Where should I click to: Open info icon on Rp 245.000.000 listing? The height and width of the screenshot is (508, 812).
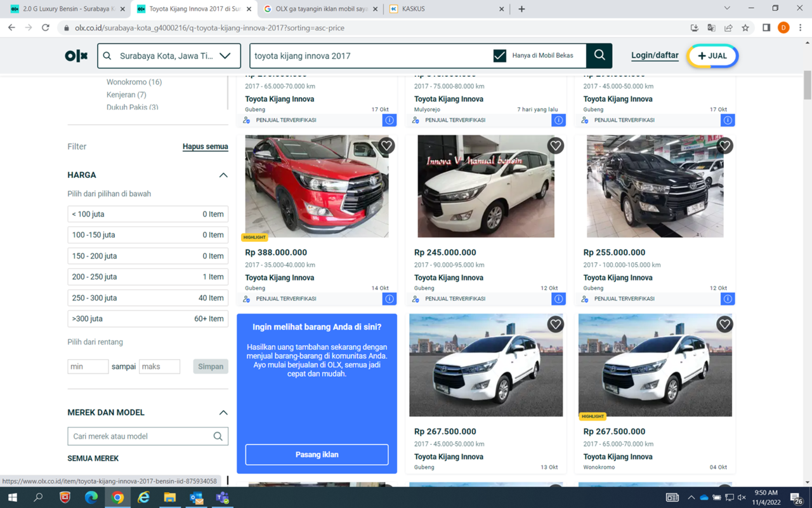click(559, 298)
